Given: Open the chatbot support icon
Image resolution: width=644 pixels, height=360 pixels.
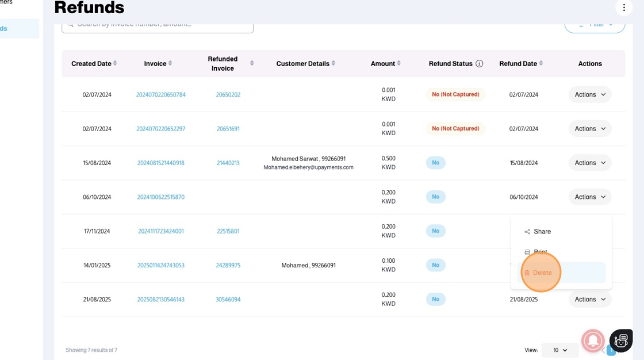Looking at the screenshot, I should 621,340.
